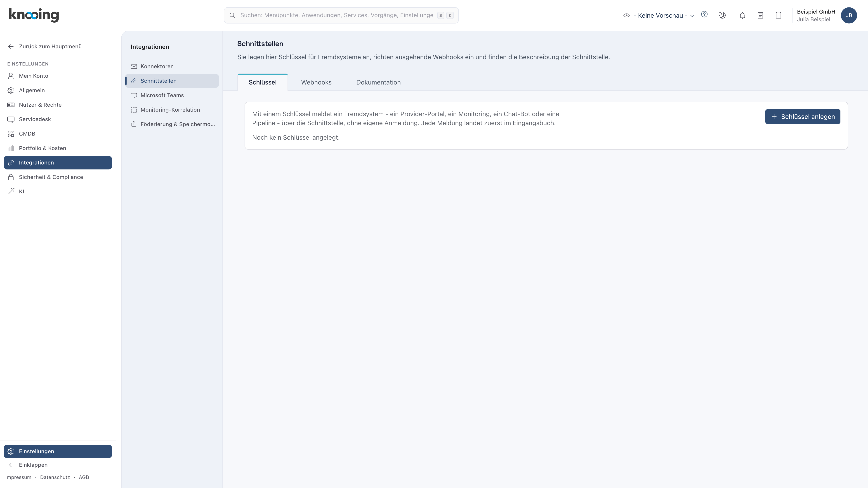Open the notifications bell

742,16
